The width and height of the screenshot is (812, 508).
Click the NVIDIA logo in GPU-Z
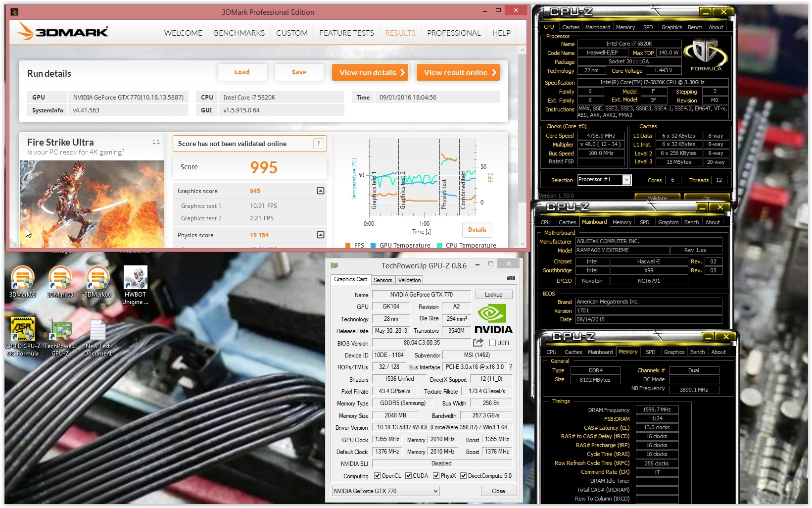click(x=493, y=318)
